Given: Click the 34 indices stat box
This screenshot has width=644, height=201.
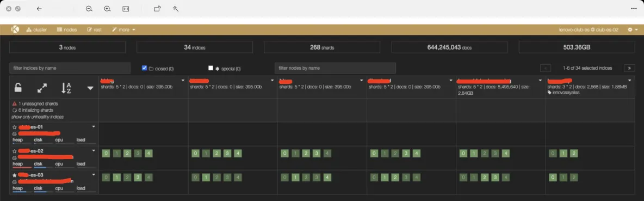Looking at the screenshot, I should 195,47.
